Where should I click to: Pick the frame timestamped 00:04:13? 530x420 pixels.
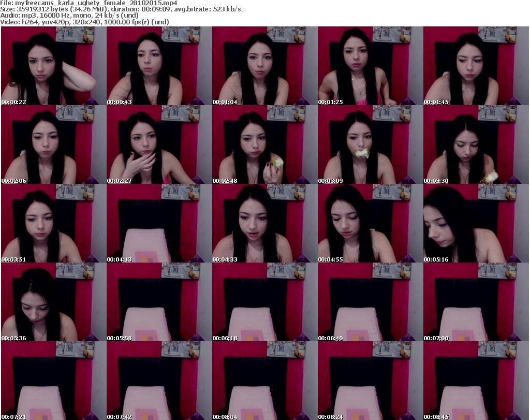tap(159, 224)
